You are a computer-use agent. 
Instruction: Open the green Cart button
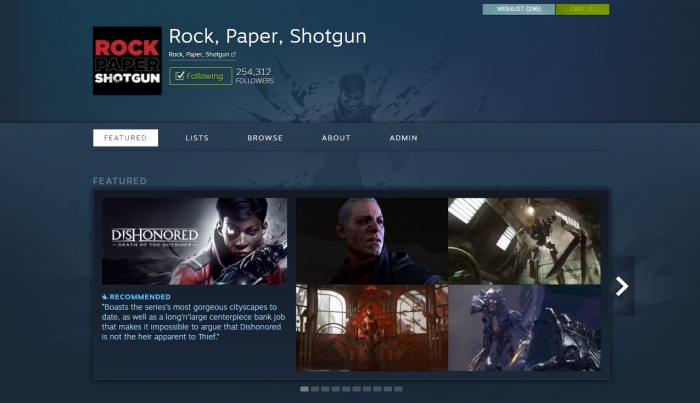coord(582,9)
